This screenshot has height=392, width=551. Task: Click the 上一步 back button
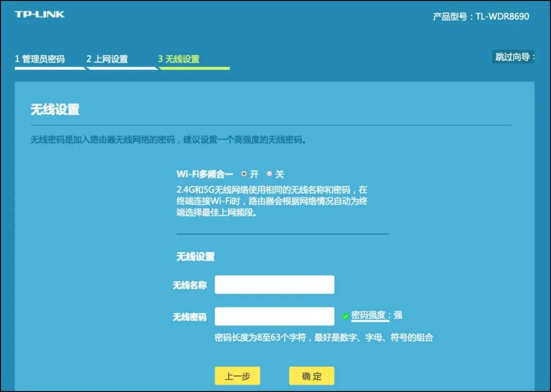238,376
